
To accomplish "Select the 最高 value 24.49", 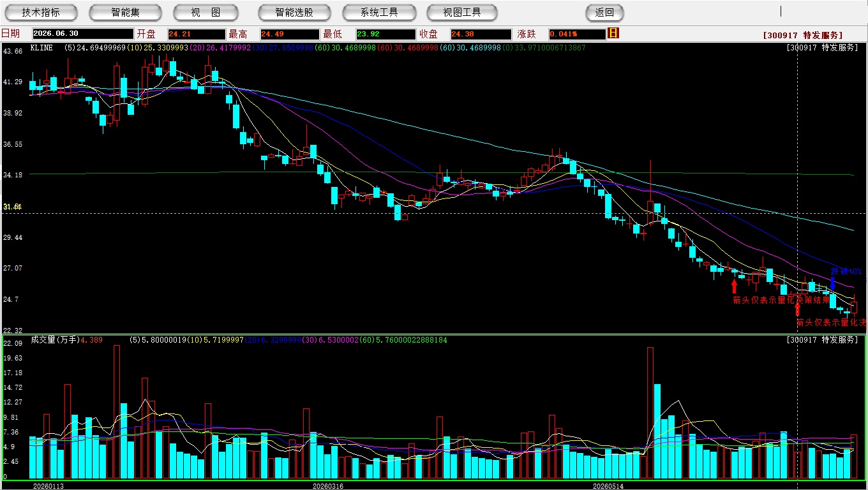I will coord(289,34).
